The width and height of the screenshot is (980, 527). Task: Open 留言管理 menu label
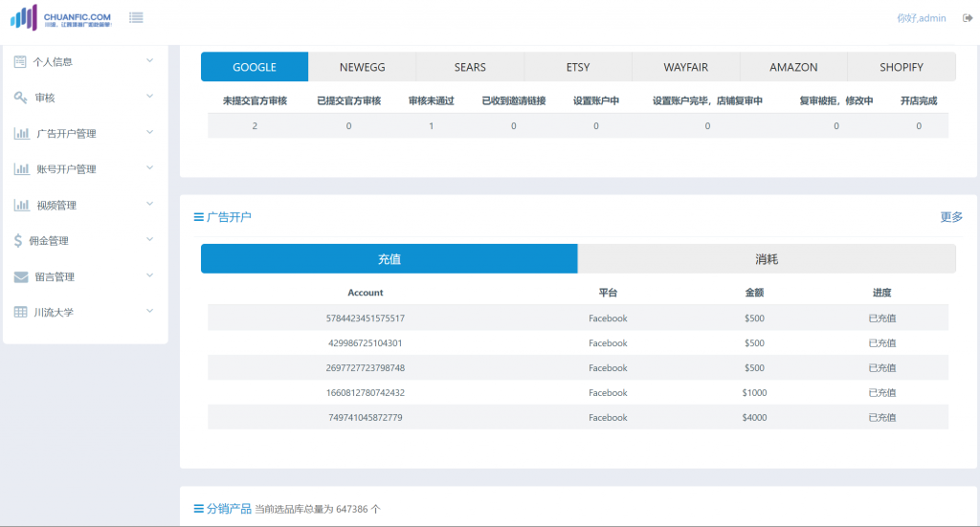coord(55,276)
